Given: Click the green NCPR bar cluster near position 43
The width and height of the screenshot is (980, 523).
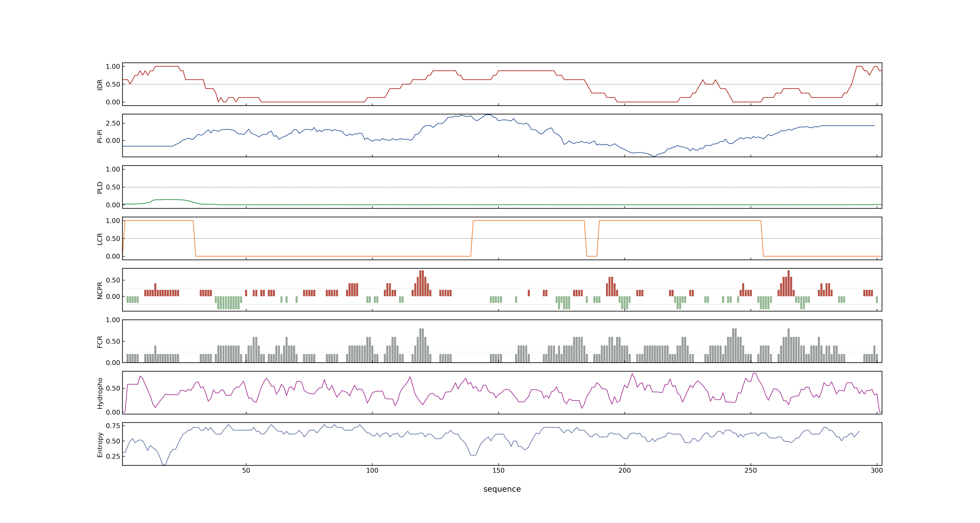Looking at the screenshot, I should point(228,303).
